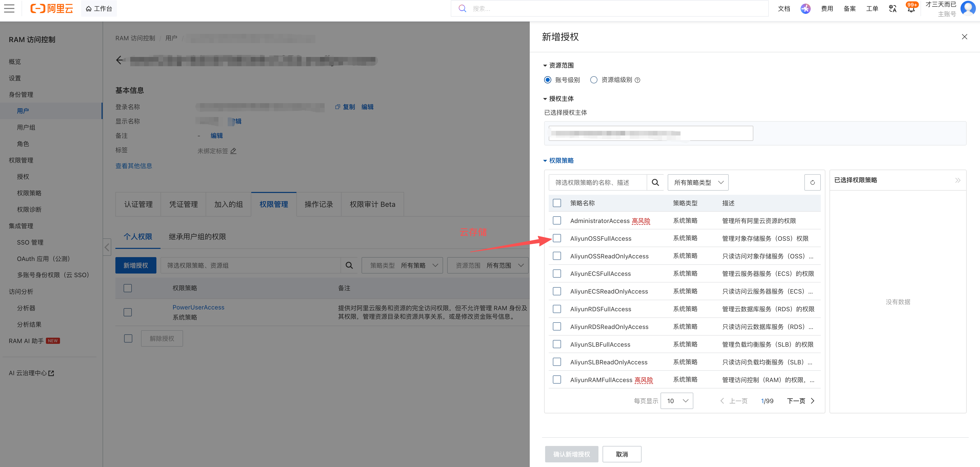
Task: Refresh the policy list
Action: (812, 182)
